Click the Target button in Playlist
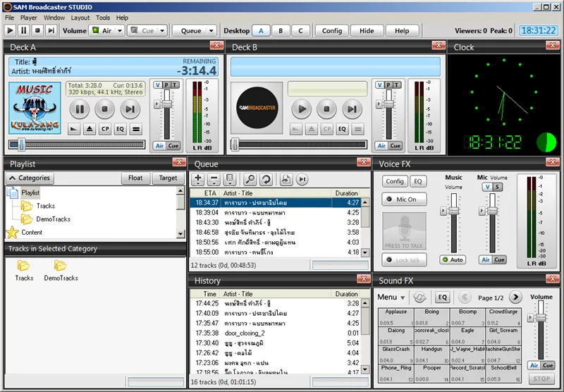The image size is (564, 392). click(168, 178)
